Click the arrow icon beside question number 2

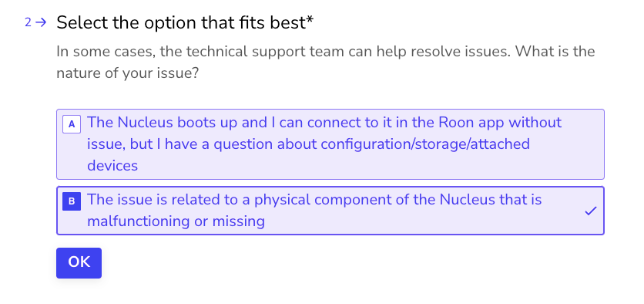point(41,22)
